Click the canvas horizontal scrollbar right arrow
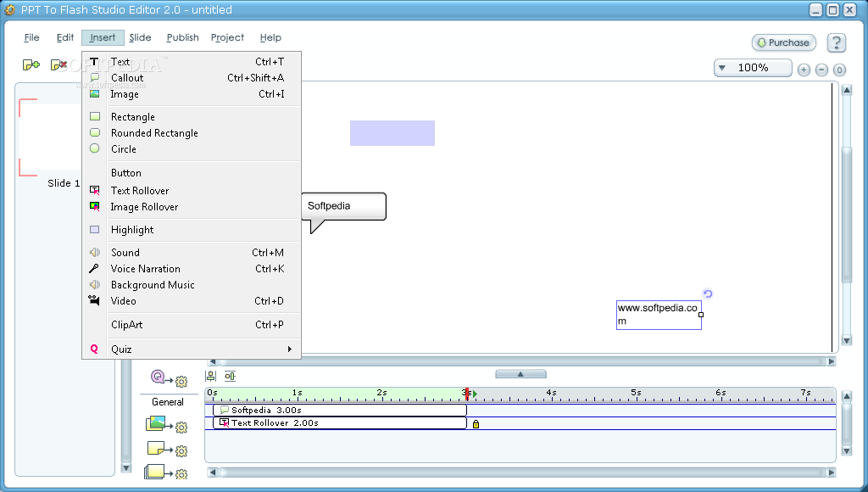This screenshot has height=492, width=868. [x=831, y=361]
